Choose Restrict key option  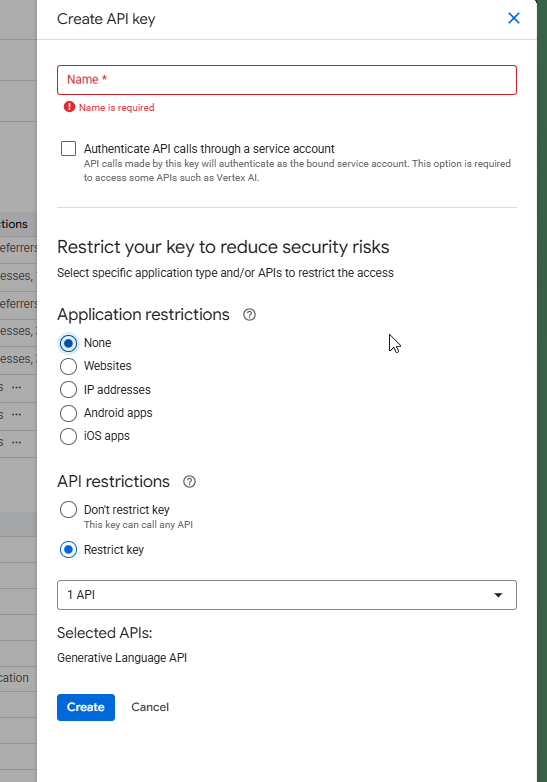68,550
